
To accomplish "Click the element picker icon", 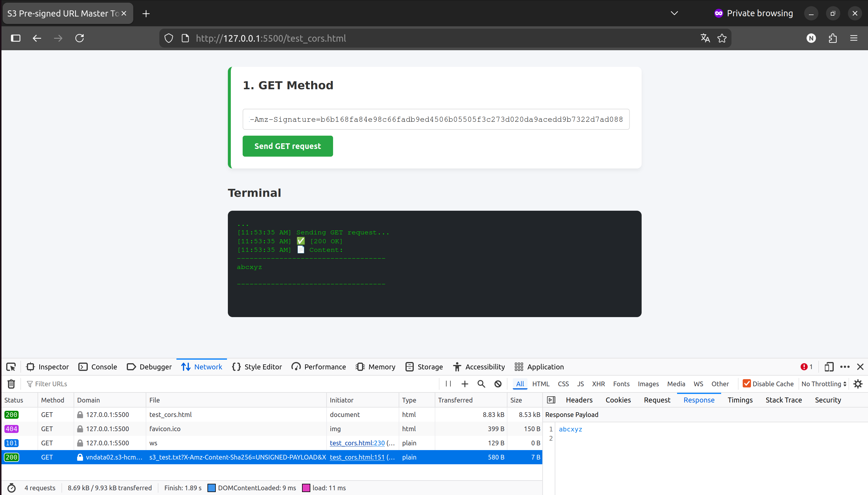I will (11, 367).
